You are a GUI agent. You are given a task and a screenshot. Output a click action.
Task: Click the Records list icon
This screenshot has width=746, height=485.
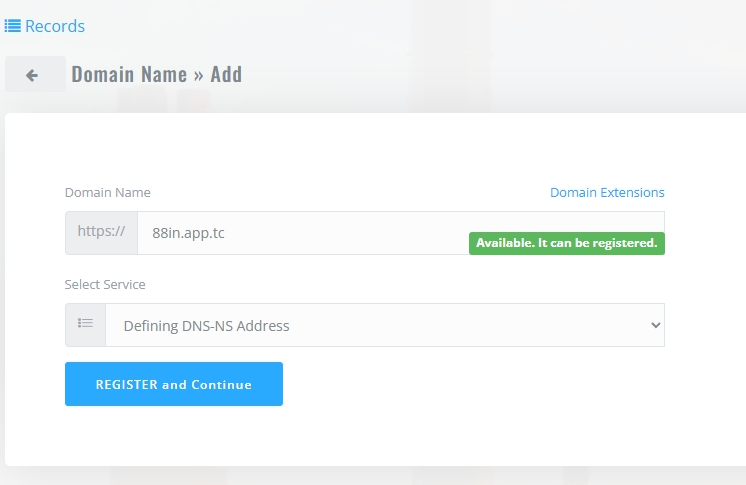point(13,26)
